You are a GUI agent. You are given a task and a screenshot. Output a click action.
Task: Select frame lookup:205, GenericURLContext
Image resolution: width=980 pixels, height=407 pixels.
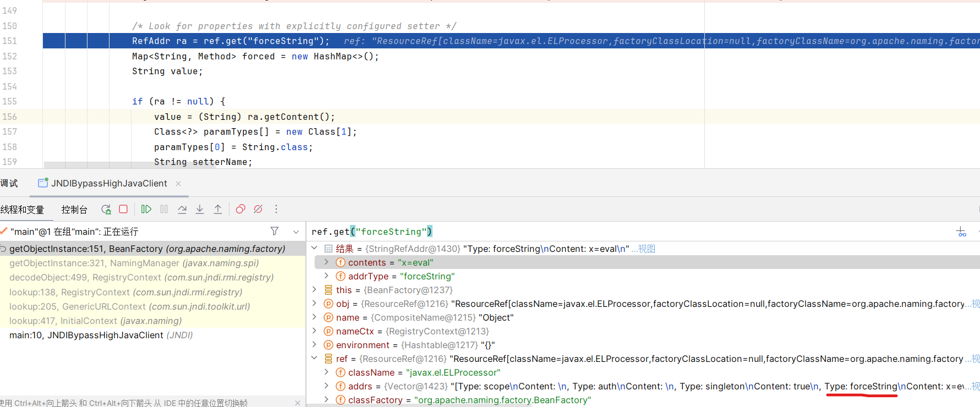pyautogui.click(x=152, y=306)
